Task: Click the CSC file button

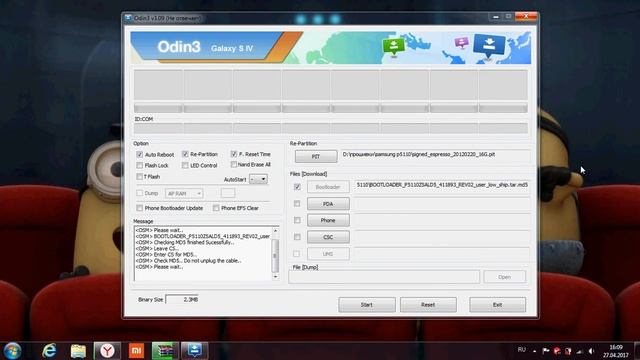Action: tap(328, 237)
